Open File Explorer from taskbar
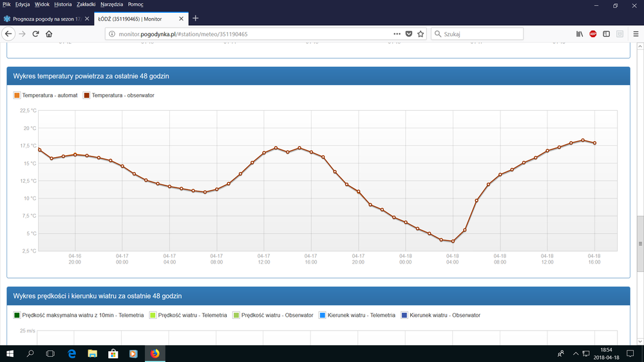 click(92, 354)
